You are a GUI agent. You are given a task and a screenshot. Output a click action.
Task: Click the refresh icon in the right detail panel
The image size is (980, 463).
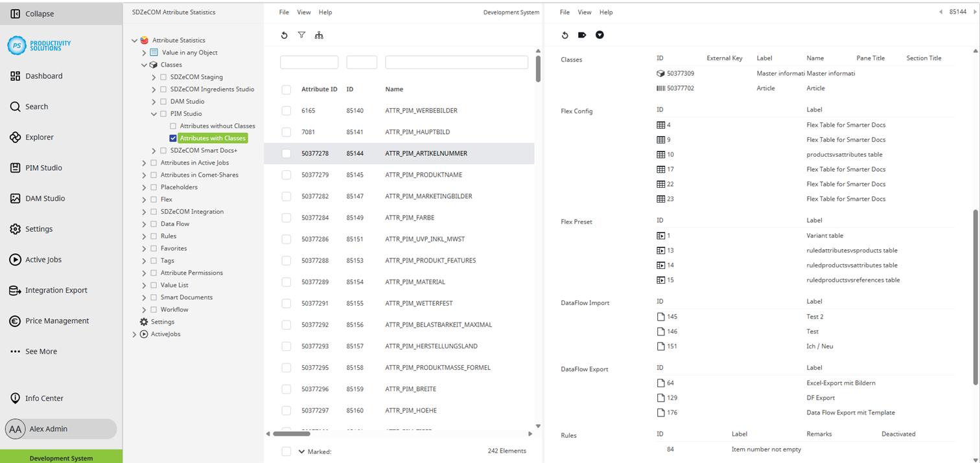tap(564, 35)
